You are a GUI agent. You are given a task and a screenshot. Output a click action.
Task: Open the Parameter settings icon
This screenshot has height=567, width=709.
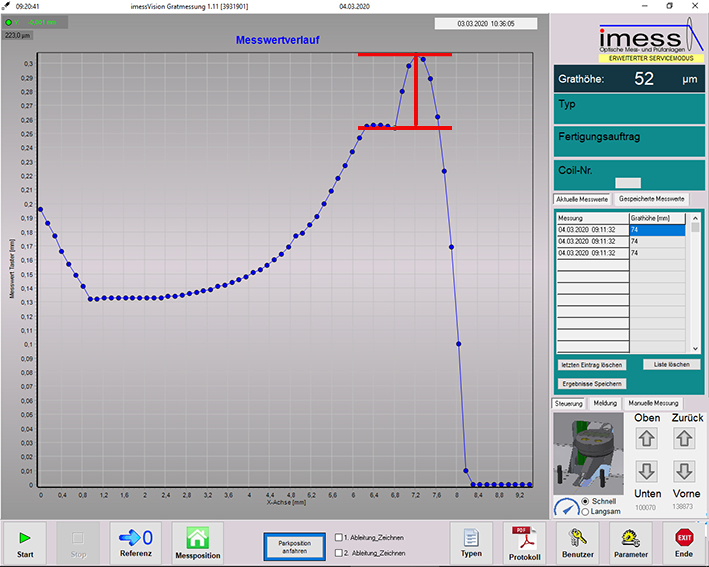630,538
